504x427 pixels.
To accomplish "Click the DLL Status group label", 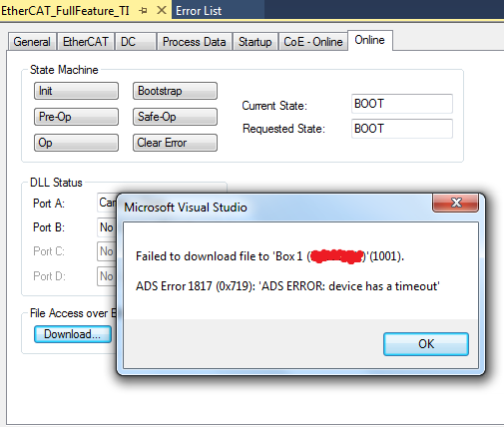I will (x=56, y=183).
